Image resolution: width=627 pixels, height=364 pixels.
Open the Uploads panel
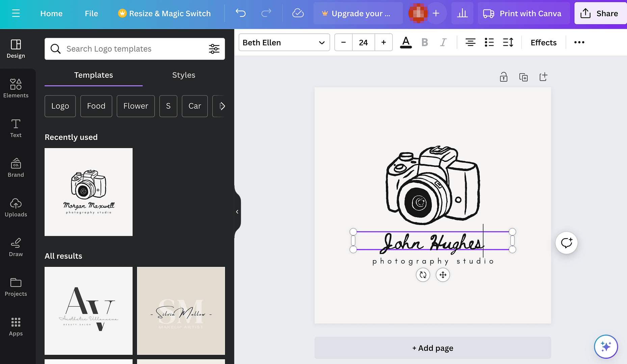(16, 207)
